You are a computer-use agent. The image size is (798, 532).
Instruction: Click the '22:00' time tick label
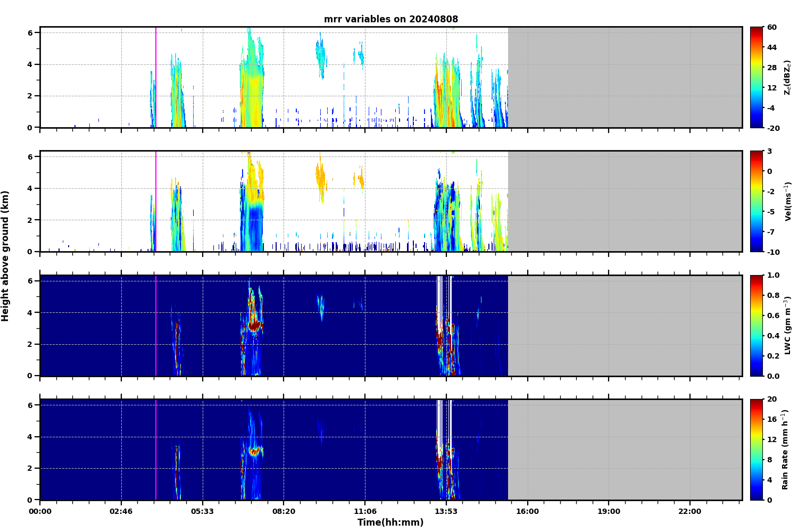pos(690,512)
